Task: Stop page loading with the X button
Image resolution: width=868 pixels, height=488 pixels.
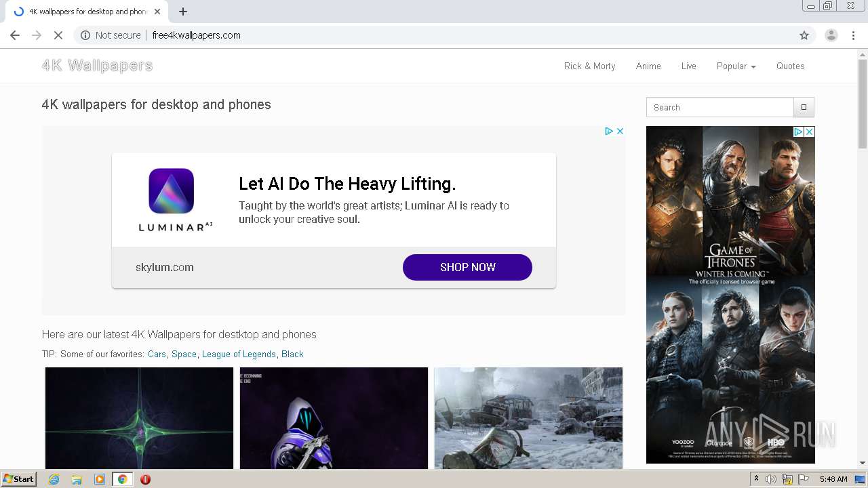Action: click(x=58, y=35)
